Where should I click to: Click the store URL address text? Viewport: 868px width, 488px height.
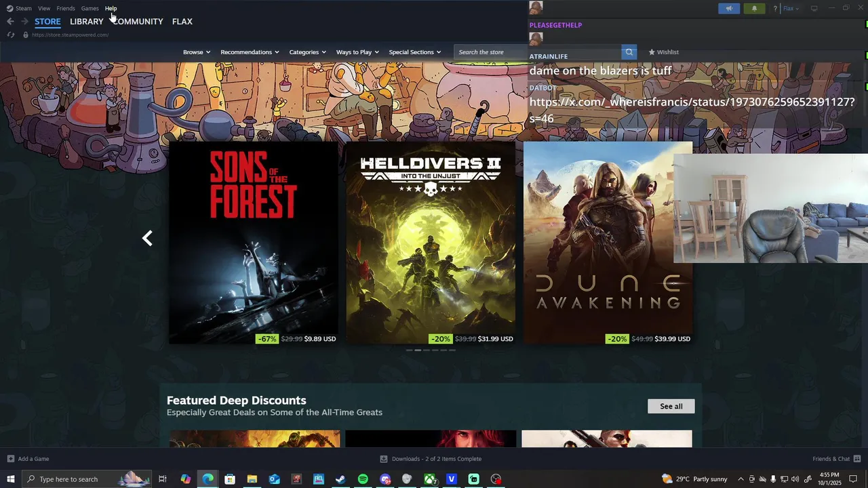(70, 35)
